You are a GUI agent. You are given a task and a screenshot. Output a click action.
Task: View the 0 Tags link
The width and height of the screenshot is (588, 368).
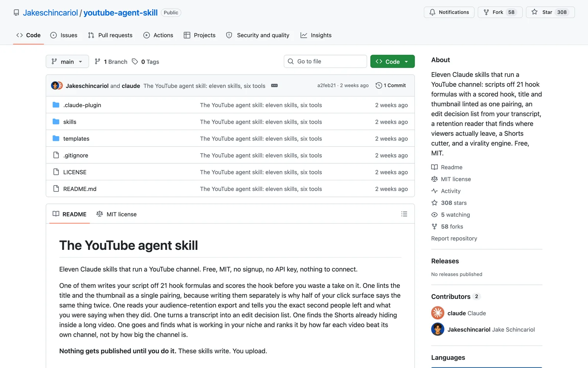pyautogui.click(x=146, y=61)
